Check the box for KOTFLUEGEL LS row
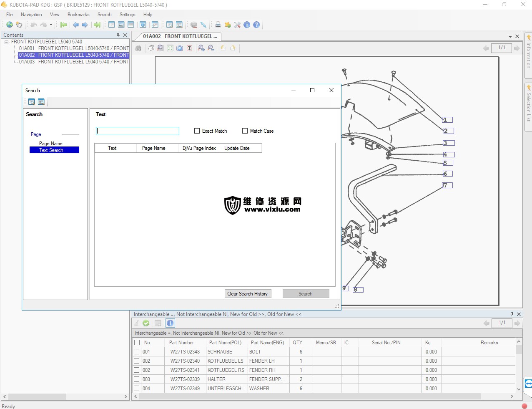Screen dimensions: 532x409 137,361
